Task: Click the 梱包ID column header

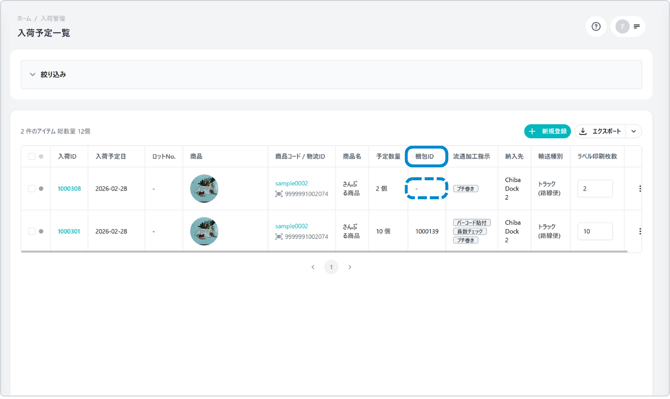Action: click(425, 156)
